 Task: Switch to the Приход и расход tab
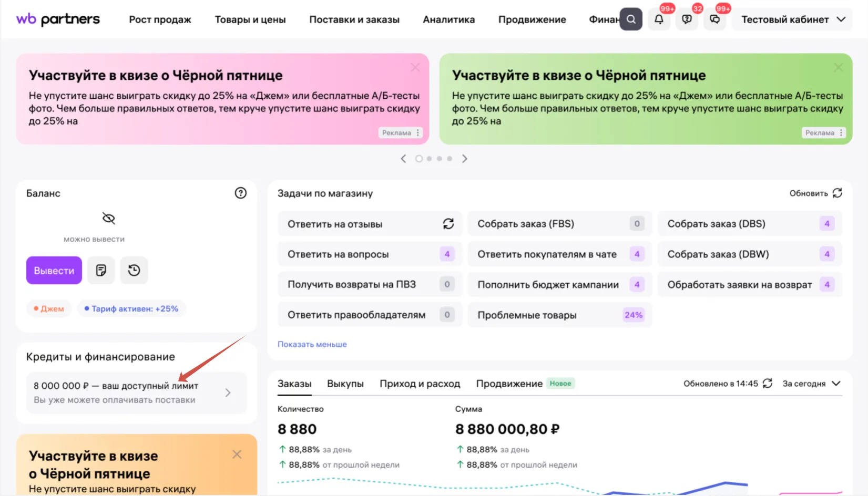(420, 384)
